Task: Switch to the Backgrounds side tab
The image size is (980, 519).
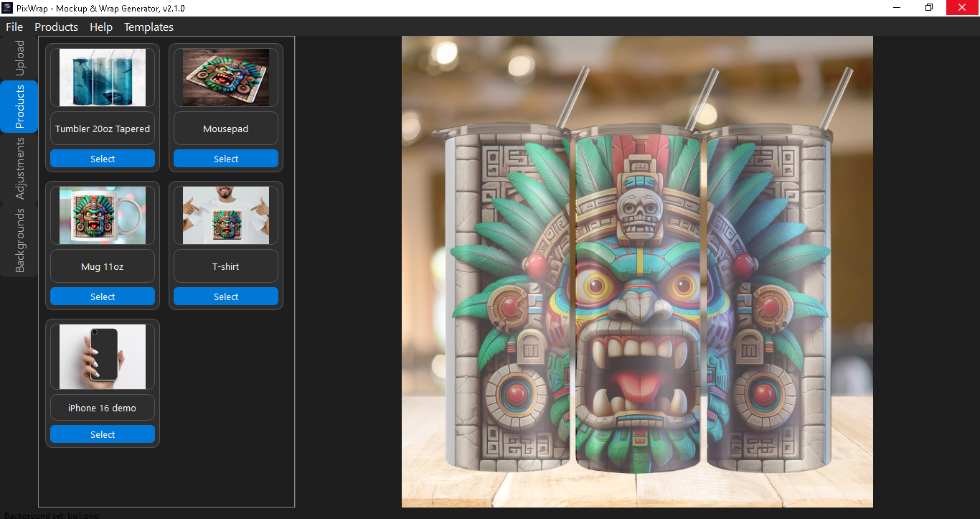Action: click(x=19, y=240)
